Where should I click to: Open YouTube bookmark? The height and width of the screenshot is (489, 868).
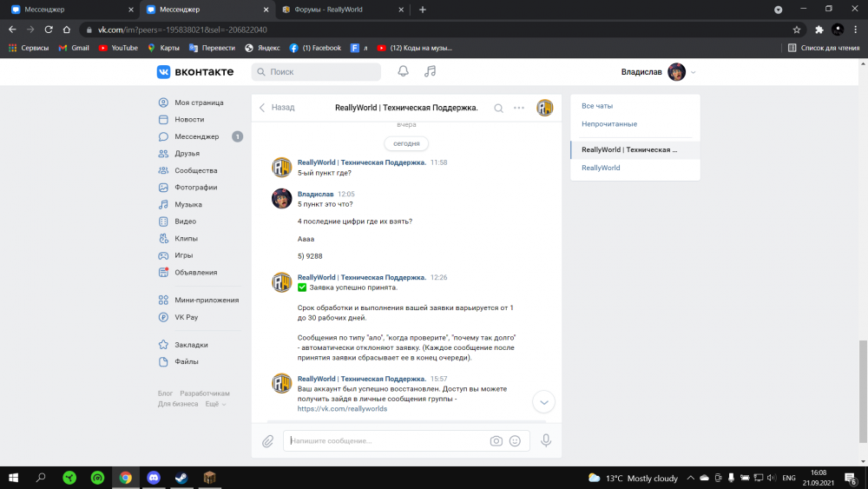tap(118, 48)
